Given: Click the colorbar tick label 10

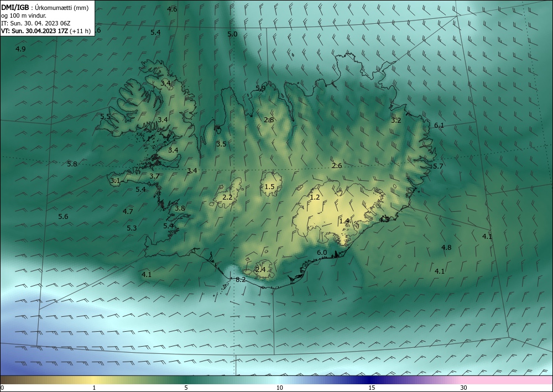Looking at the screenshot, I should pos(280,388).
